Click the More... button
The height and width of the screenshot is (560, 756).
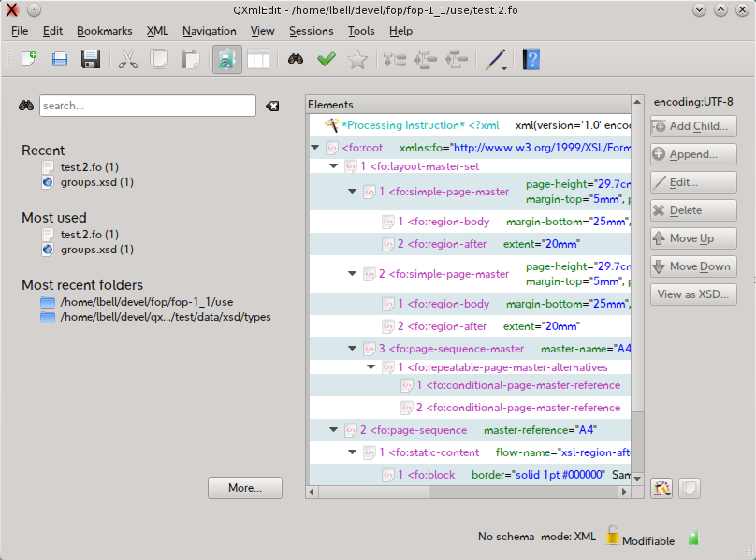[245, 488]
